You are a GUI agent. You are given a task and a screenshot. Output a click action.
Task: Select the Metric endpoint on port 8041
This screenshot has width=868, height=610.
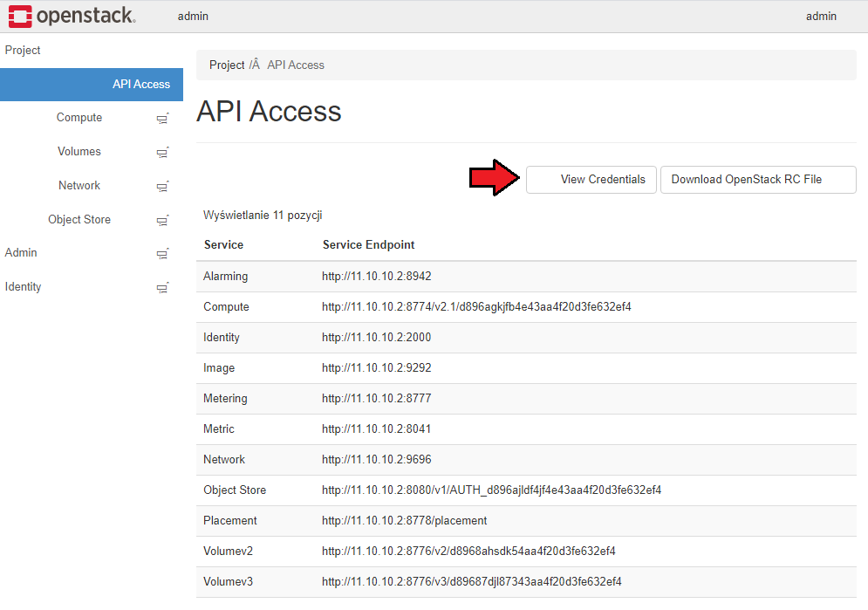pos(377,428)
